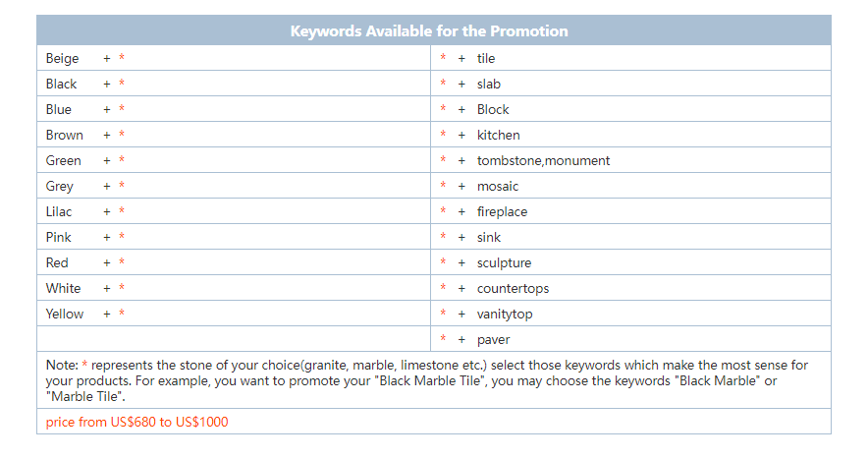Click the Keywords Available for the Promotion header
The image size is (868, 459).
coord(429,31)
